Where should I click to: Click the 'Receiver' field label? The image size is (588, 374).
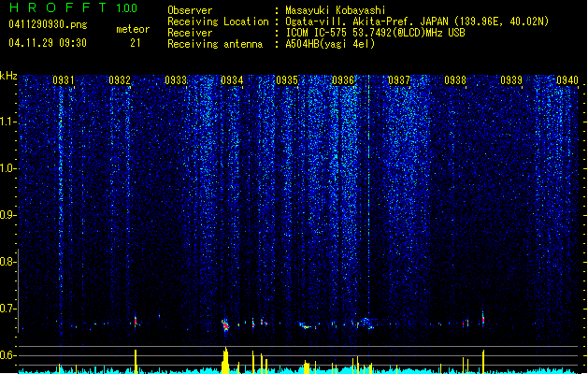click(190, 33)
